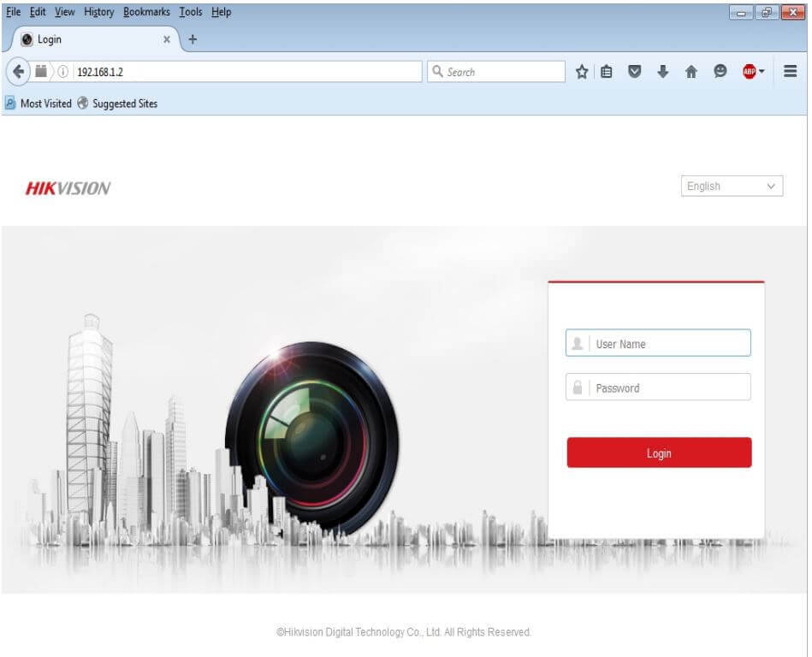Click the browser back arrow button
Screen dimensions: 812x657
tap(19, 72)
